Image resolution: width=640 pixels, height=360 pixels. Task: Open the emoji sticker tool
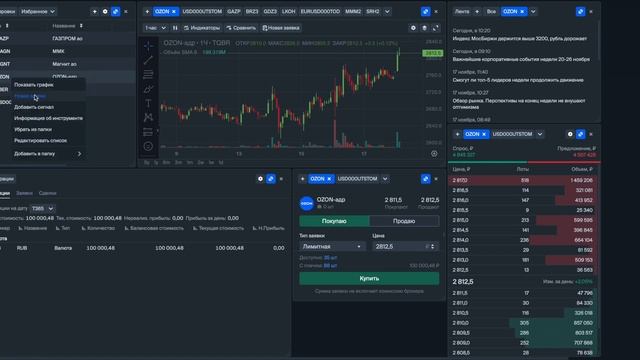[x=148, y=146]
